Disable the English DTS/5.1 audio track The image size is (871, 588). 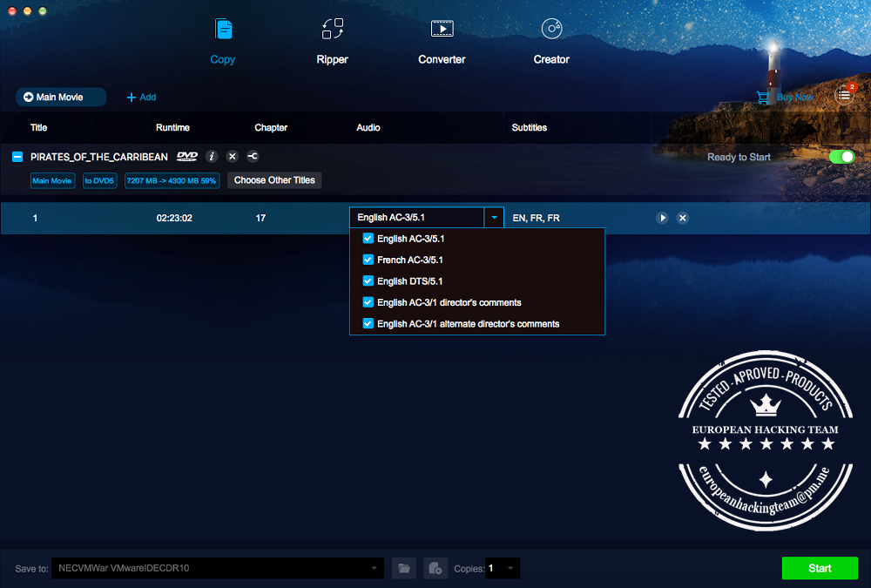(x=368, y=280)
